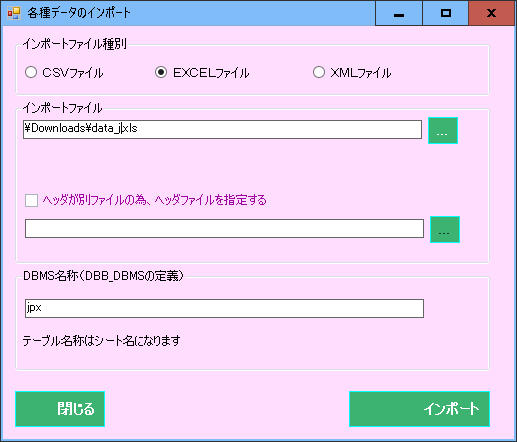The height and width of the screenshot is (442, 517).
Task: Click the DBMS名称 field containing jpx
Action: point(224,308)
